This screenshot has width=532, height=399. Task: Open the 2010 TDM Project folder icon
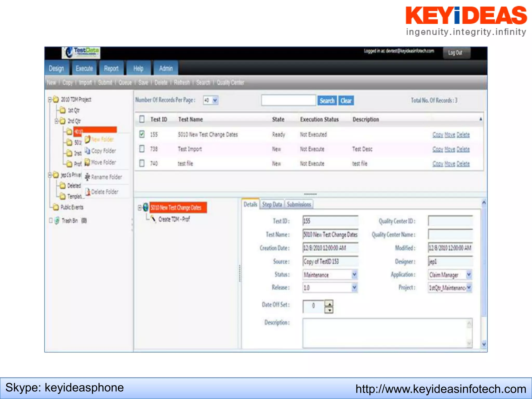pos(56,99)
